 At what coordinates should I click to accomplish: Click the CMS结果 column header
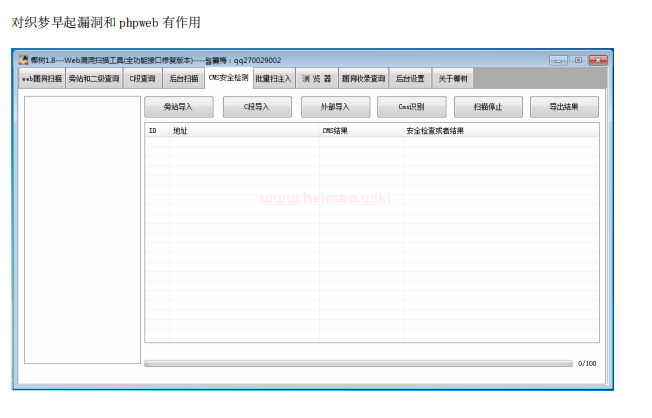(336, 131)
